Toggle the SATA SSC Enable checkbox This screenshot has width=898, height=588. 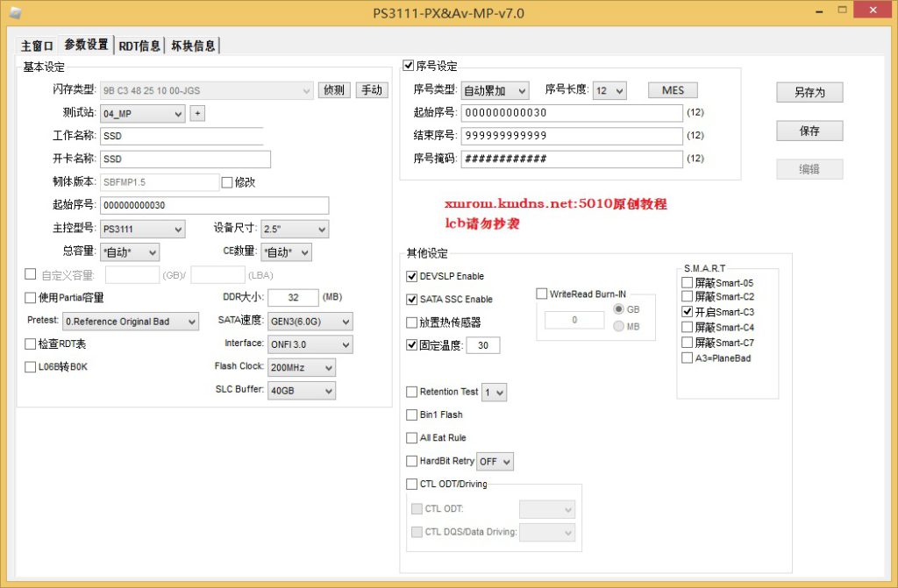pyautogui.click(x=412, y=299)
